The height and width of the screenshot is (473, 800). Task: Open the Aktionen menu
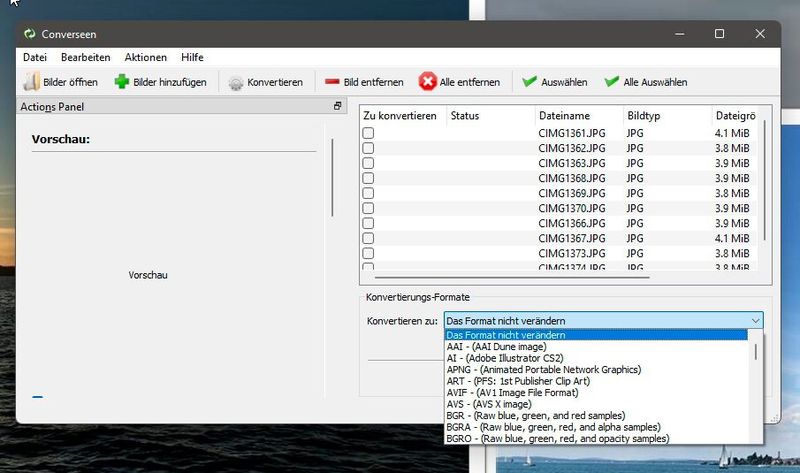click(145, 57)
